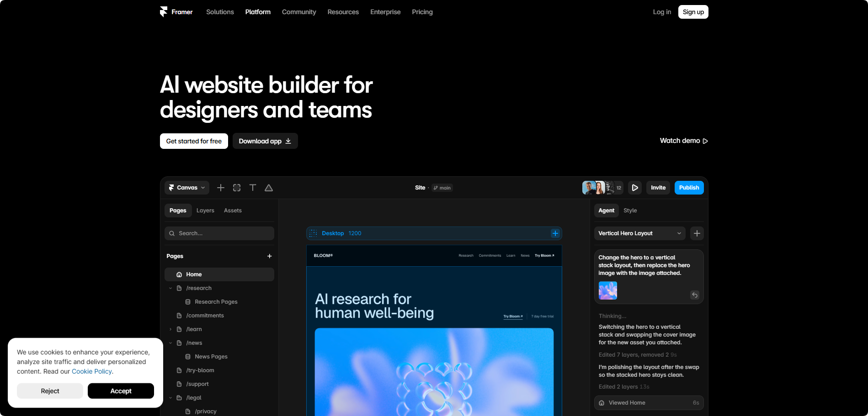The width and height of the screenshot is (868, 416).
Task: Click the Home page icon
Action: [179, 274]
